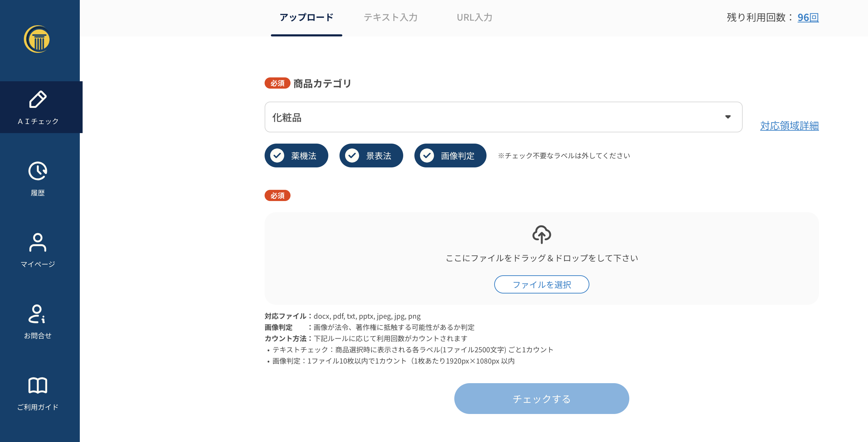The width and height of the screenshot is (868, 442).
Task: Click the 対応ファイル supported formats line
Action: pyautogui.click(x=343, y=316)
